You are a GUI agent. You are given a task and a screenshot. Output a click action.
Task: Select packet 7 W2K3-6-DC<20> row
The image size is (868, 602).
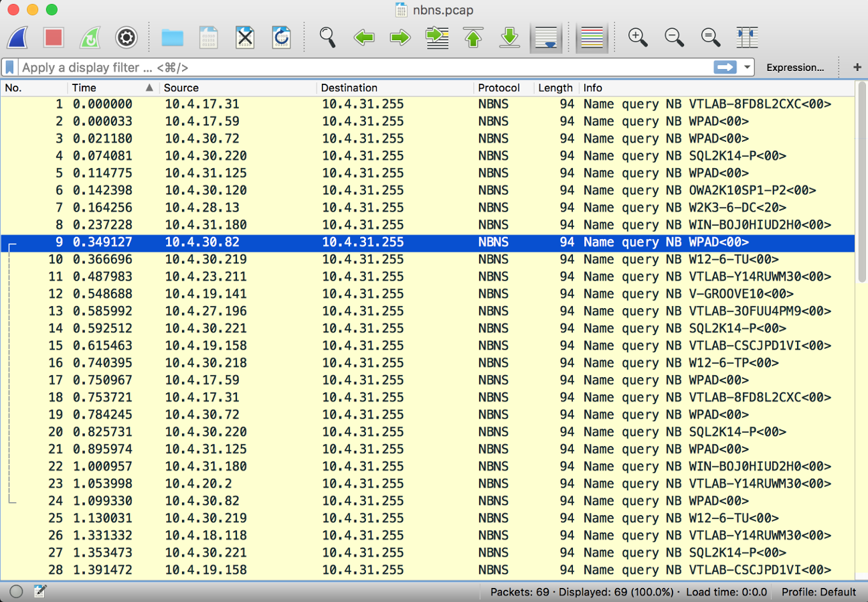tap(428, 208)
